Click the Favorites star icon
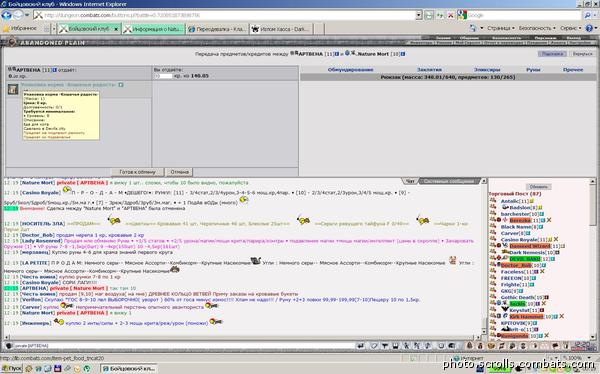 coord(6,29)
